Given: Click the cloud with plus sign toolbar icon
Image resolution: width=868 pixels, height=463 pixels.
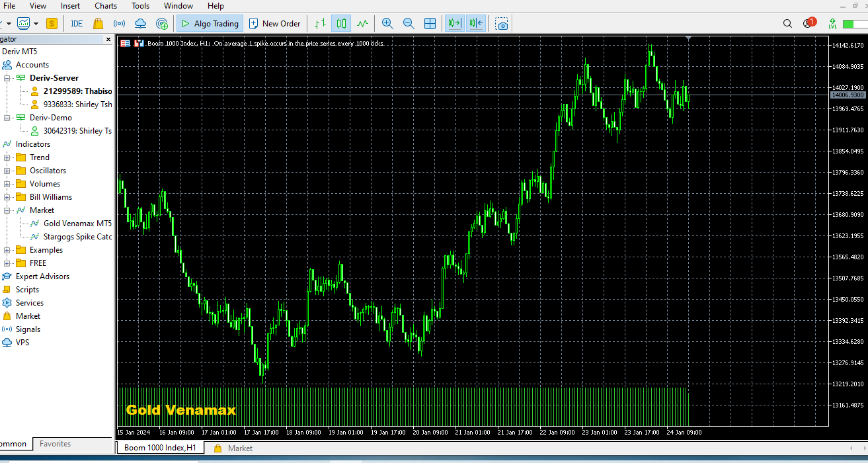Looking at the screenshot, I should coord(162,23).
